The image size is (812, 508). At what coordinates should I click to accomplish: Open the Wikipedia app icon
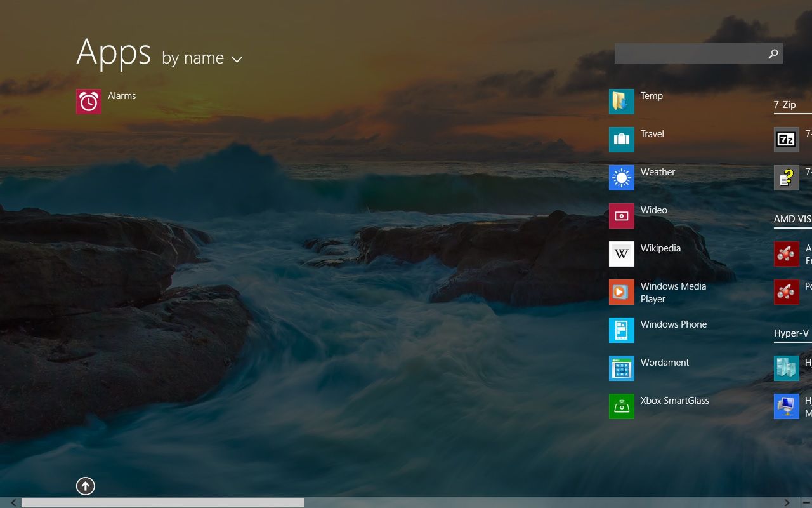point(622,254)
